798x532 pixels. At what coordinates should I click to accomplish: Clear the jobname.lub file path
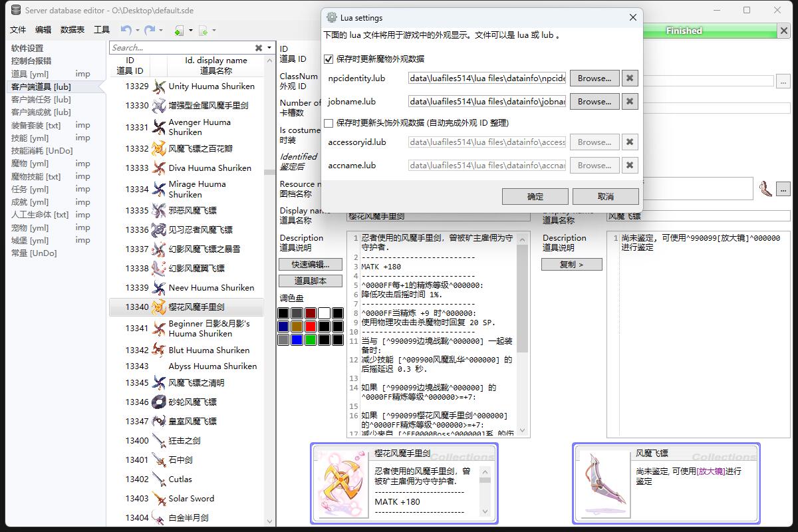tap(629, 102)
